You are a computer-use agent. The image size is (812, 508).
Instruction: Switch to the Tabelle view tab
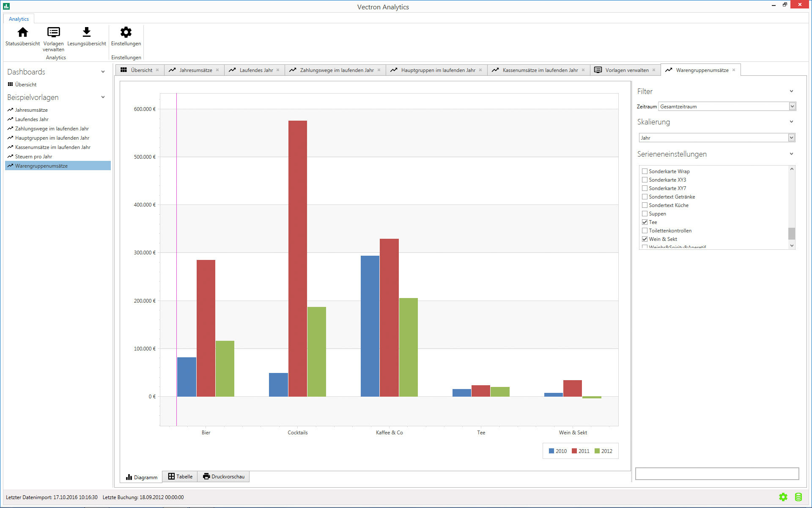(x=180, y=477)
